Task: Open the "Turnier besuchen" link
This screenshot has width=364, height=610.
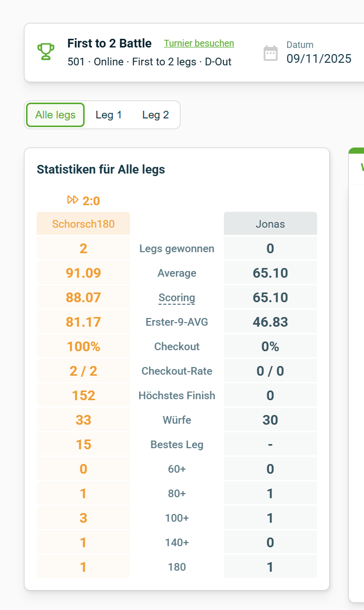Action: (199, 43)
